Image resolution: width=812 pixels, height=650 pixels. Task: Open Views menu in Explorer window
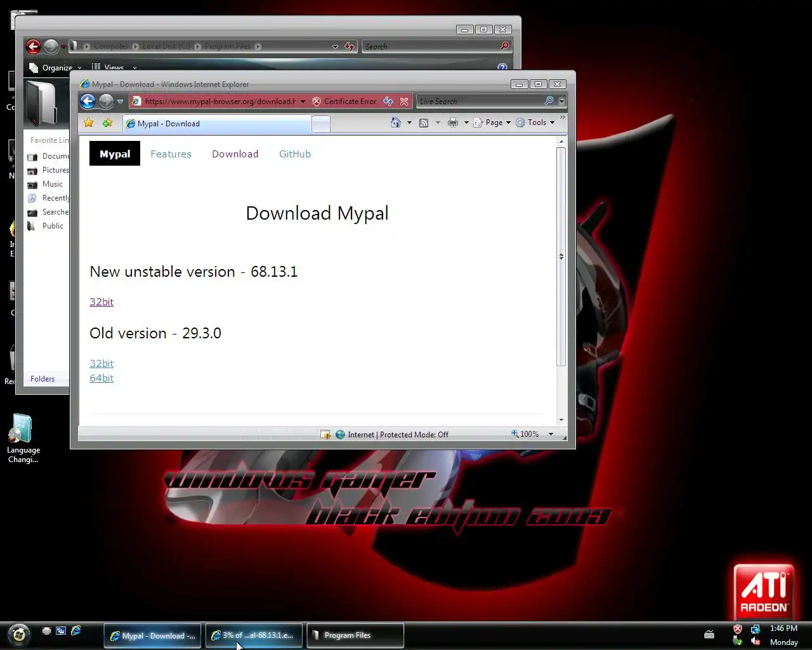(x=114, y=68)
